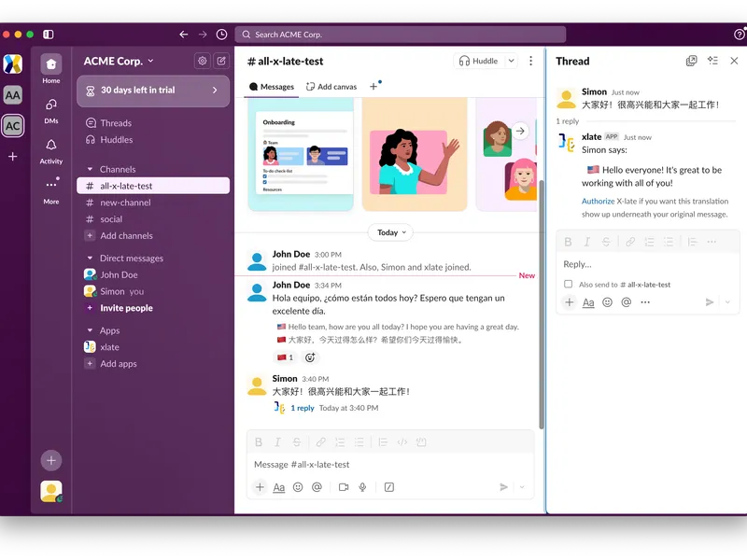Insert a link in the channel composer
Image resolution: width=747 pixels, height=560 pixels.
(x=320, y=442)
